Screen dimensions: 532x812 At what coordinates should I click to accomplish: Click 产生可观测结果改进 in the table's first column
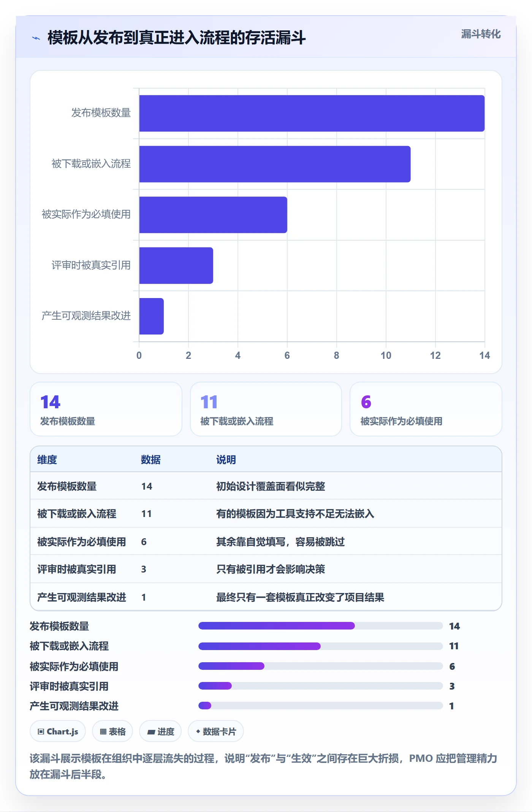(81, 597)
